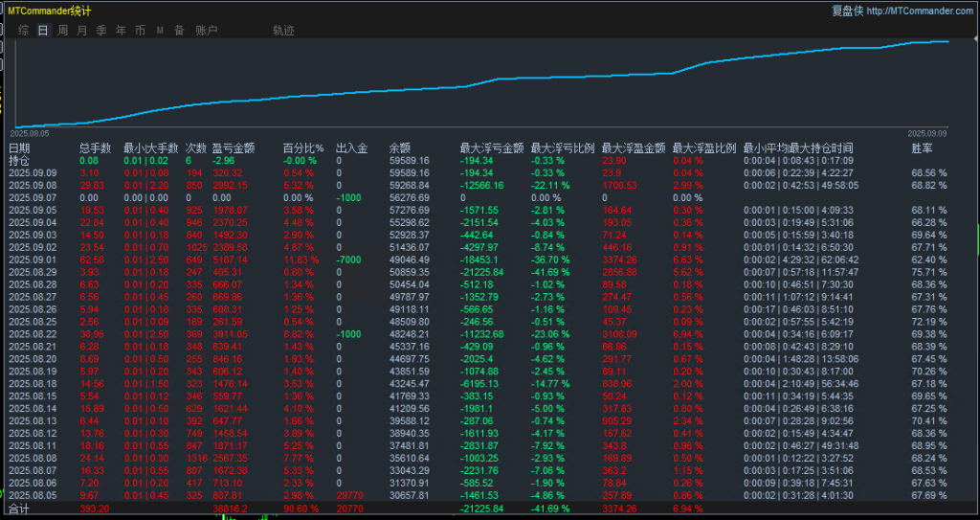Click the 合计 total row label

coord(19,508)
